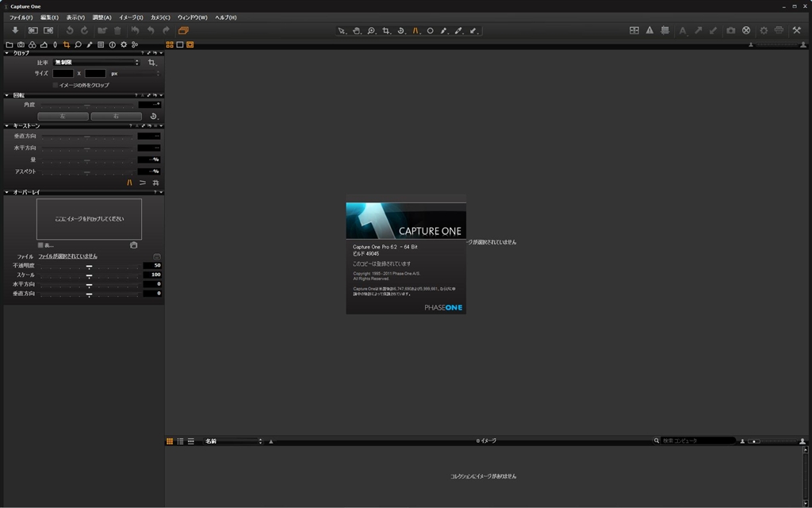This screenshot has height=508, width=812.
Task: Select the Rotate cursor tool in top toolbar
Action: [400, 31]
